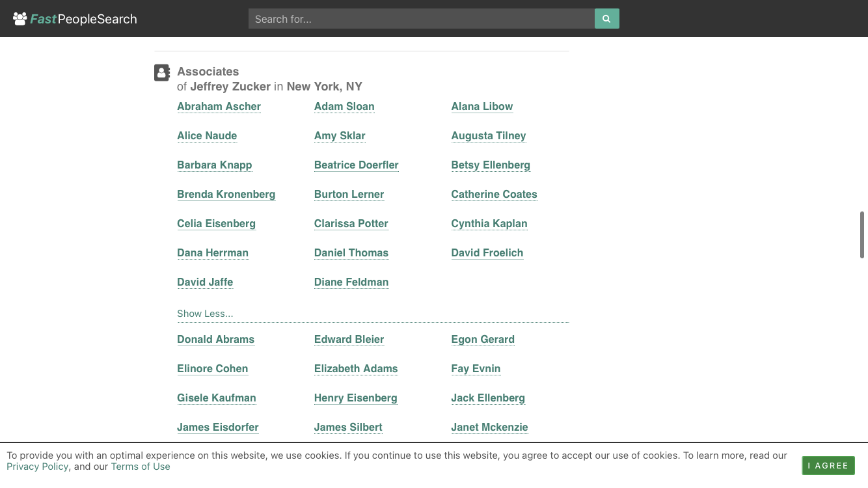The image size is (868, 488).
Task: Click the Elinore Cohen link
Action: (213, 368)
